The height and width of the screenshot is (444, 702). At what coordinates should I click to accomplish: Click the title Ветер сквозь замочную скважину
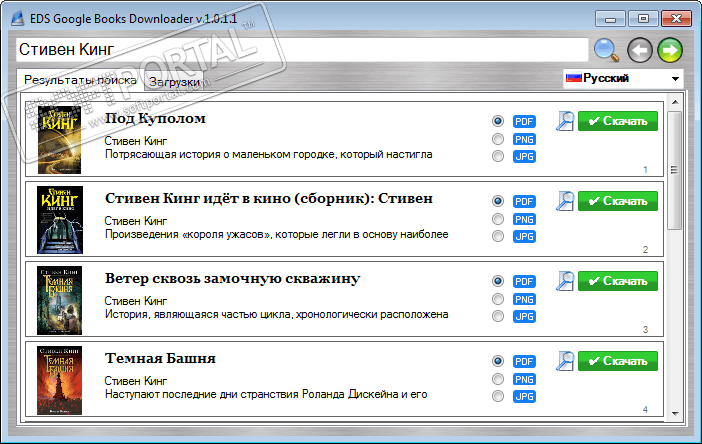click(x=232, y=279)
